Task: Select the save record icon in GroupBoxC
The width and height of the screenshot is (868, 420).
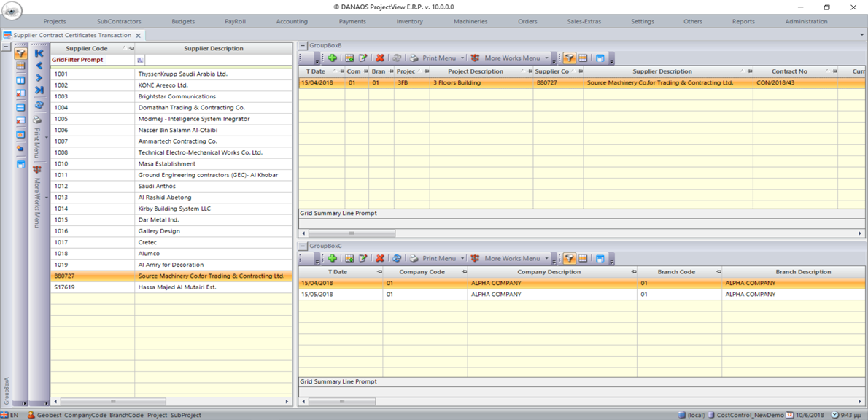Action: 351,258
